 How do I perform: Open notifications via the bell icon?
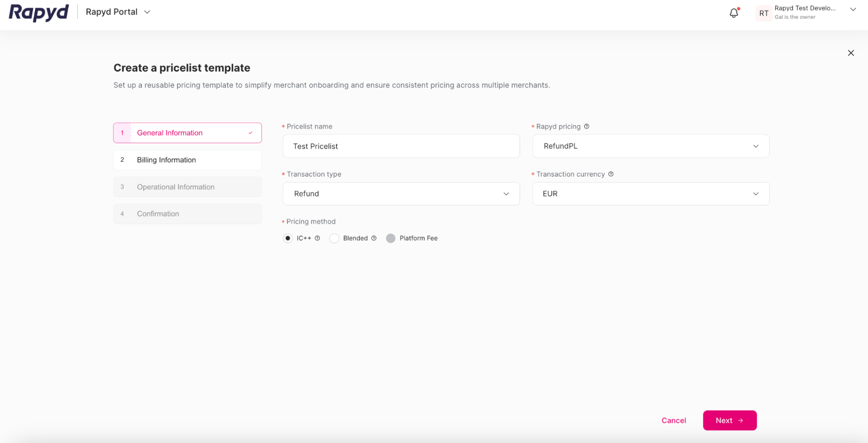click(733, 13)
